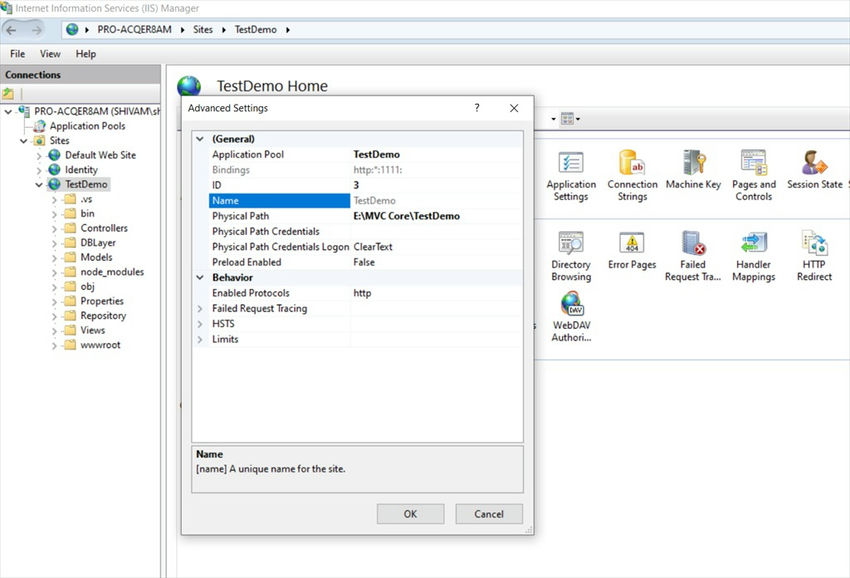
Task: Select the Enabled Protocols property row
Action: [365, 293]
